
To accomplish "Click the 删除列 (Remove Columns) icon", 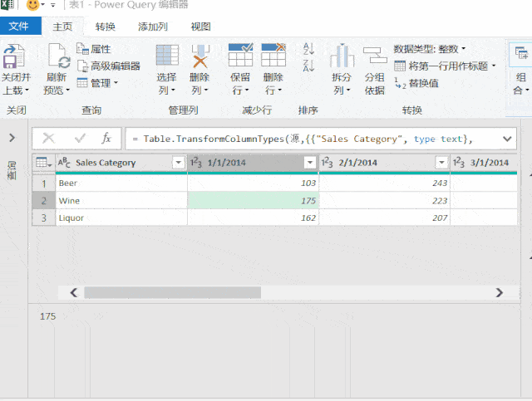I will pyautogui.click(x=200, y=56).
